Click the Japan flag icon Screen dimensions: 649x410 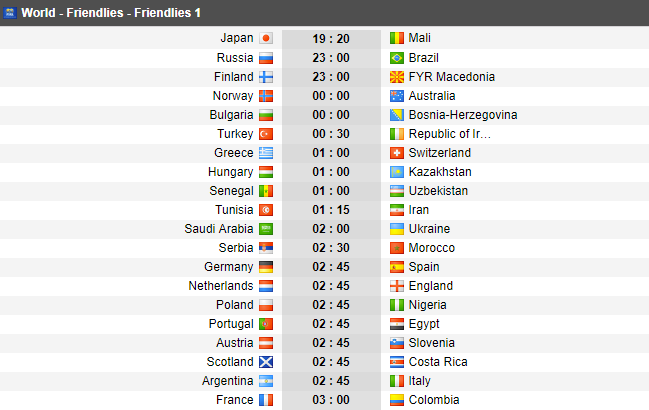point(266,38)
